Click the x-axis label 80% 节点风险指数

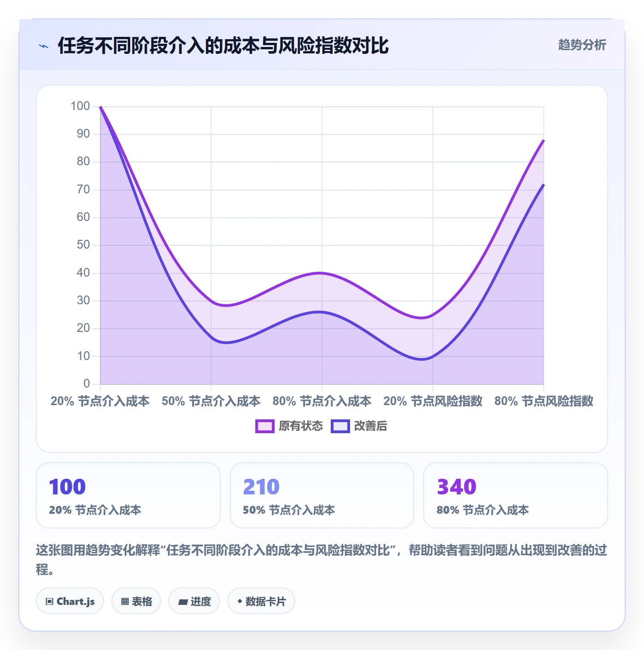click(x=544, y=401)
